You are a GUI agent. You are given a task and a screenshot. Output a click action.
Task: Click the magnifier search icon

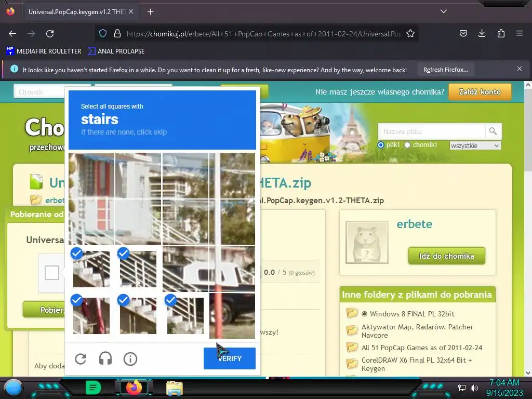click(493, 131)
